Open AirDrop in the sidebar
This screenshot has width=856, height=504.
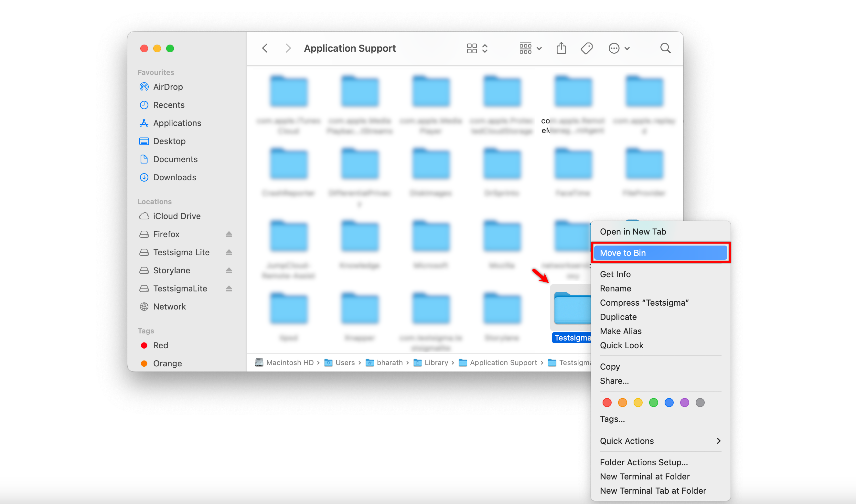pyautogui.click(x=167, y=87)
